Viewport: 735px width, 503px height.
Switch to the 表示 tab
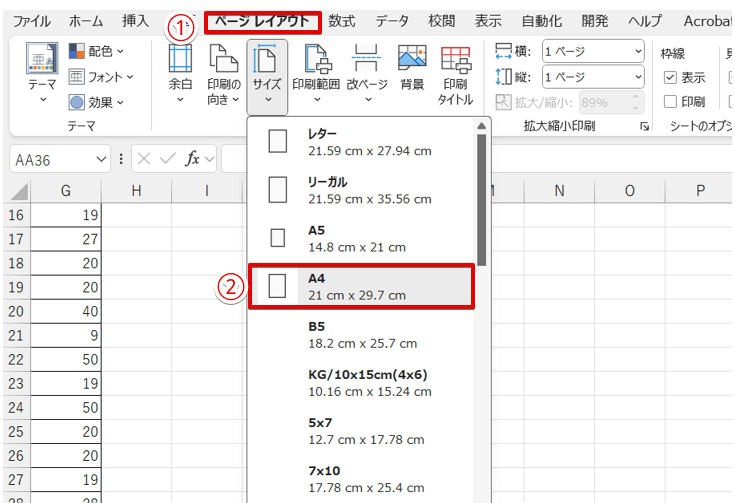(488, 21)
